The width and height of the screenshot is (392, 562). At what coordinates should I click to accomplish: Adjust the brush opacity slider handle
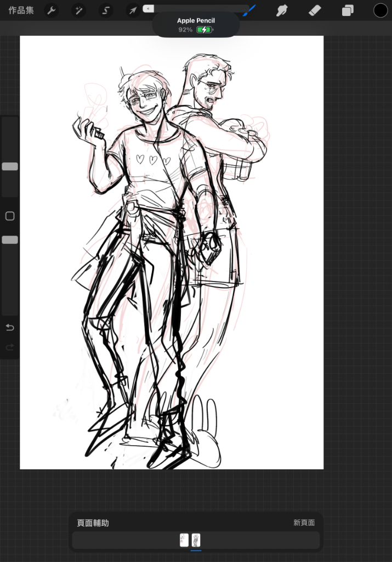pyautogui.click(x=10, y=240)
